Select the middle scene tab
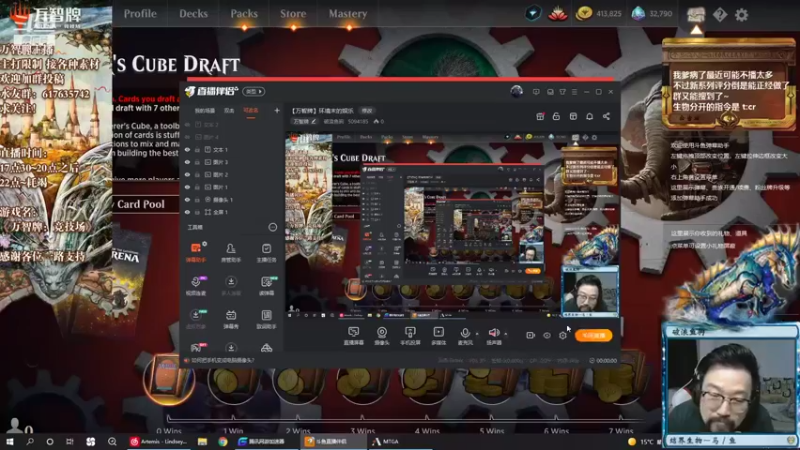This screenshot has width=800, height=450. pos(229,111)
